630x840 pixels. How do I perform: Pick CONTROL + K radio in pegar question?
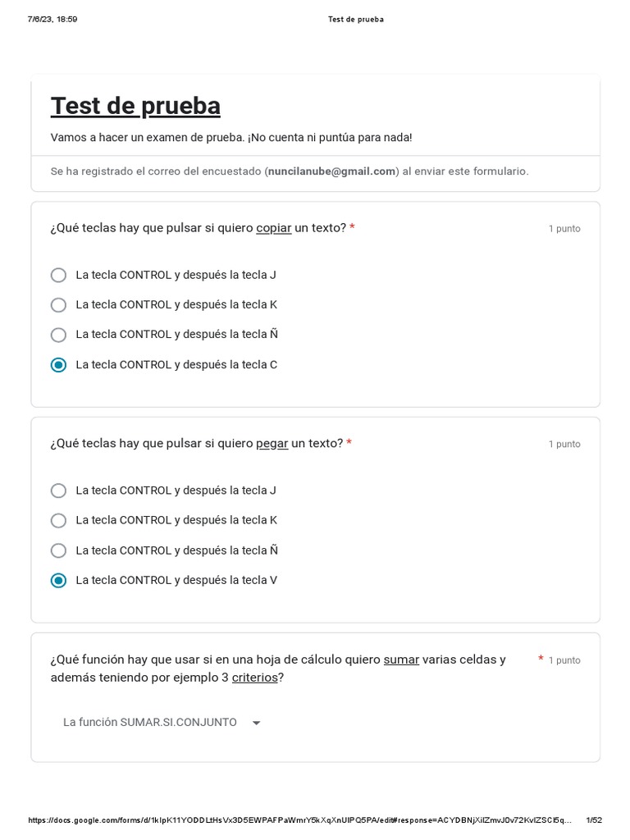58,520
